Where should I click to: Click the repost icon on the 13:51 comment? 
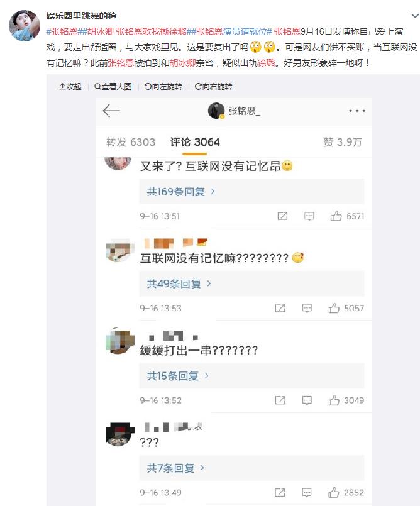[x=282, y=216]
